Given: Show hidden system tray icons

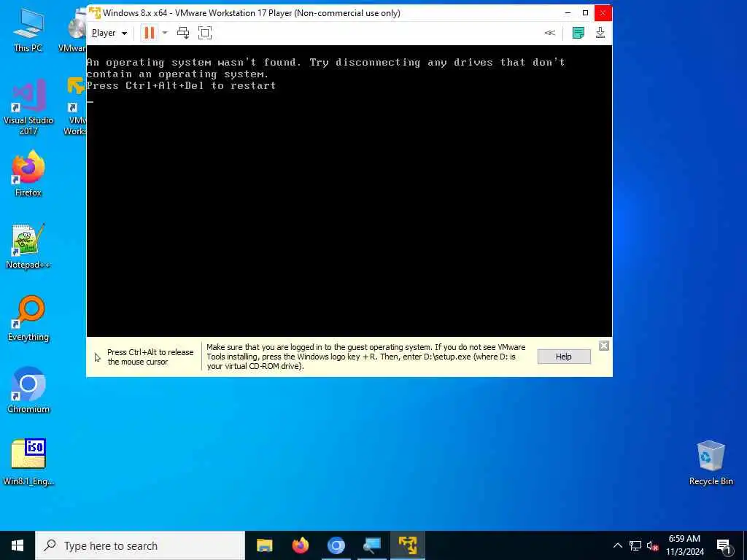Looking at the screenshot, I should (x=617, y=545).
